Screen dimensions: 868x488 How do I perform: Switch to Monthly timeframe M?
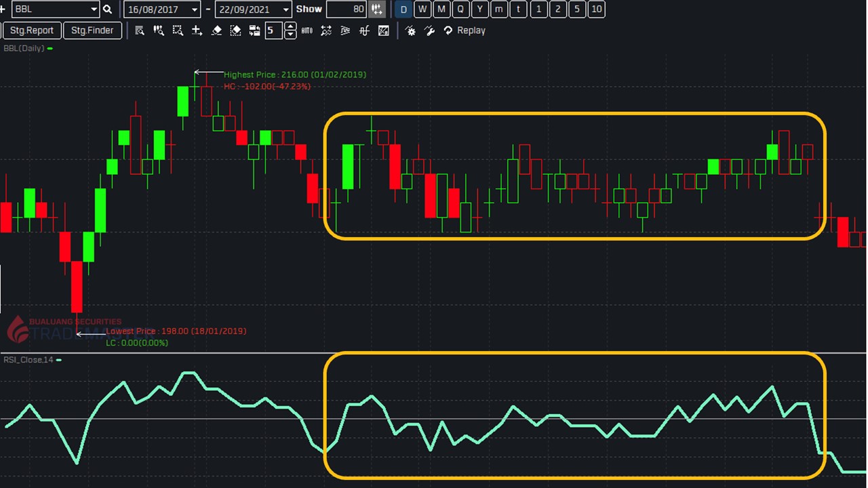441,9
